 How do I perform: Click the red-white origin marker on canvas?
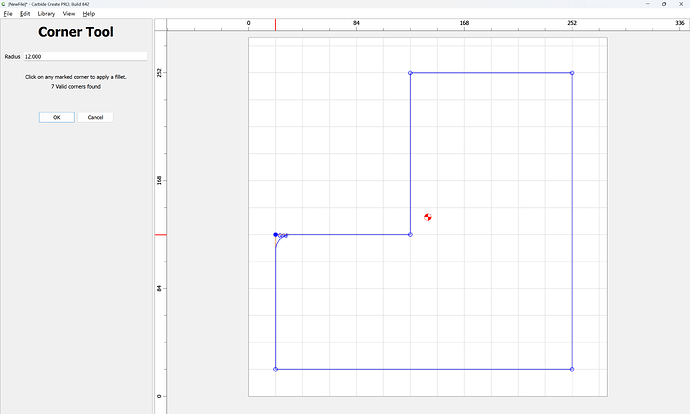coord(428,217)
